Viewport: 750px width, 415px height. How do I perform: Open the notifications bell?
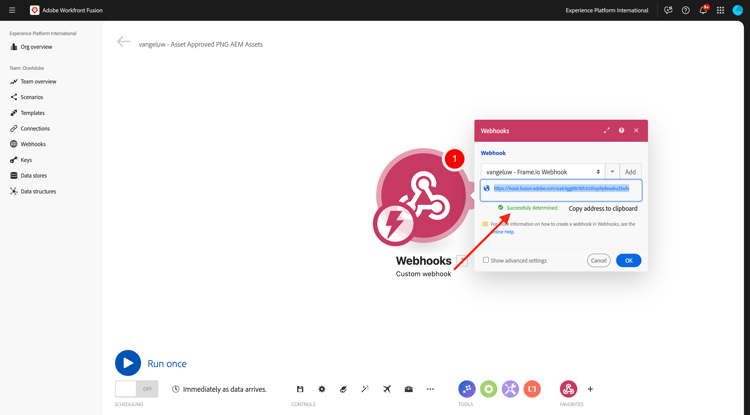[x=703, y=10]
